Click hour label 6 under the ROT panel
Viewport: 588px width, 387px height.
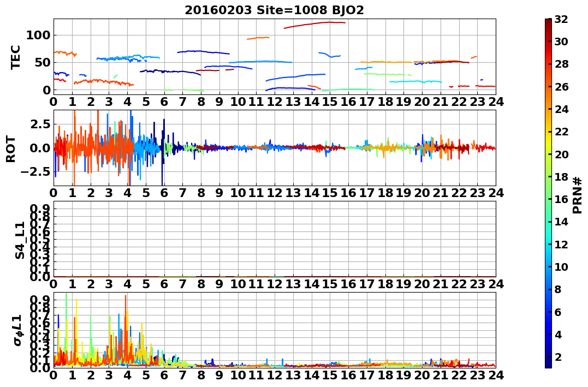pos(164,193)
